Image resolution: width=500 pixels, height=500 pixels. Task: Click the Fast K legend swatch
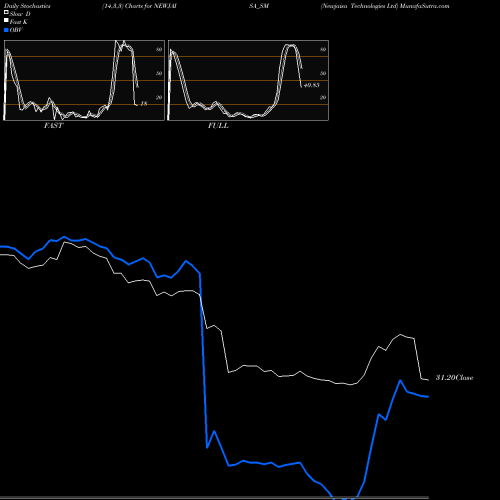[6, 21]
